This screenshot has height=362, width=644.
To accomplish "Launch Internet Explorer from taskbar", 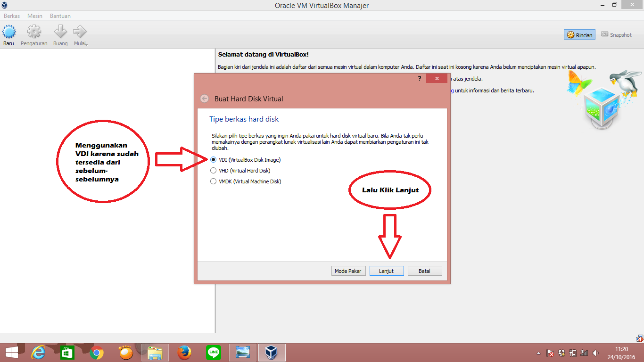I will pos(39,353).
